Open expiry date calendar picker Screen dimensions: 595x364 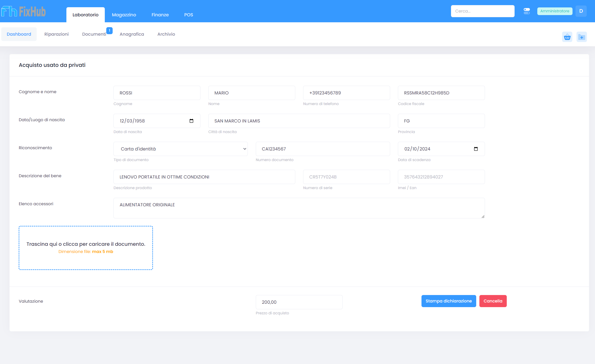point(476,149)
